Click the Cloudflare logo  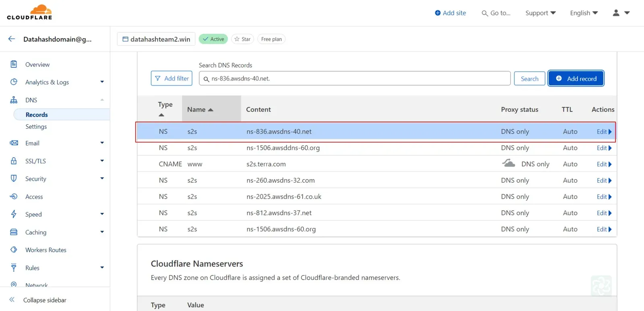29,12
